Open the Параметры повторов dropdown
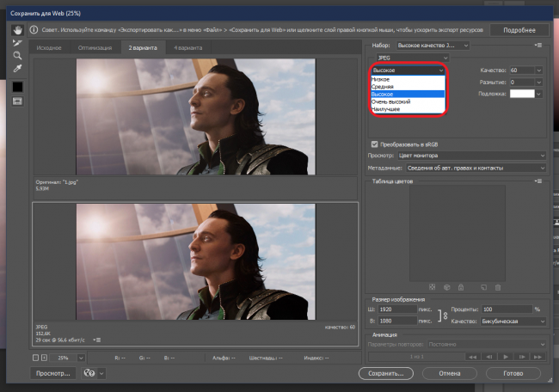This screenshot has width=559, height=392. [x=487, y=345]
